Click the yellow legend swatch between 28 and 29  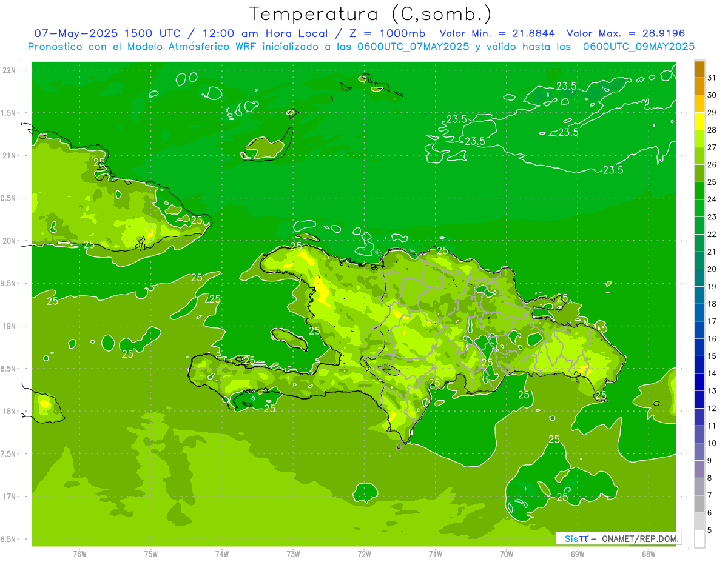[x=699, y=121]
